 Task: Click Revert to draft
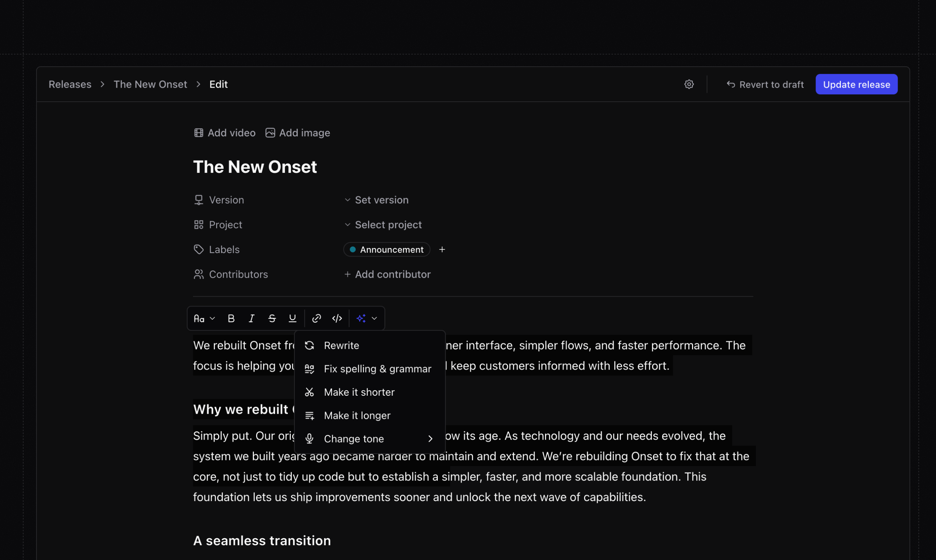point(765,84)
